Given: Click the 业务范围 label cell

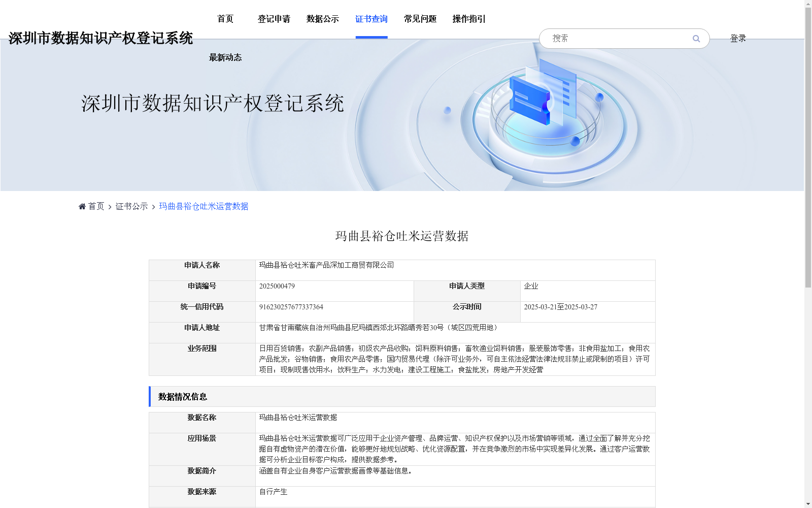Looking at the screenshot, I should point(202,359).
